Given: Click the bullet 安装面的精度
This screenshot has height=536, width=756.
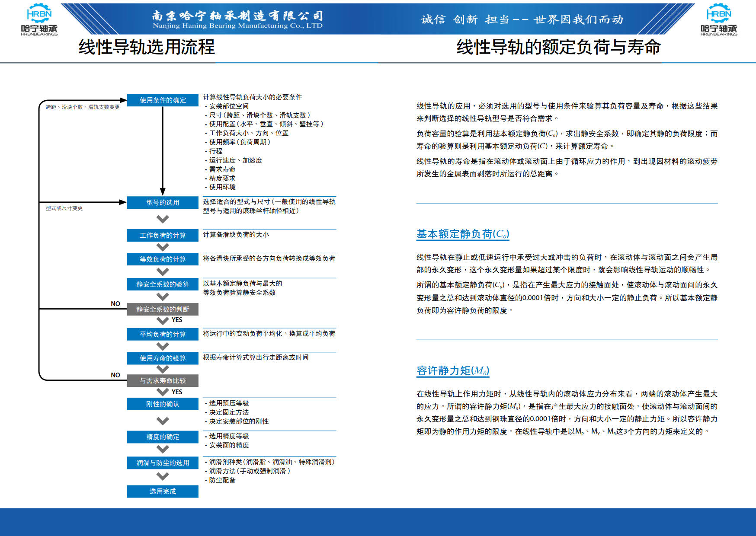Looking at the screenshot, I should tap(227, 445).
